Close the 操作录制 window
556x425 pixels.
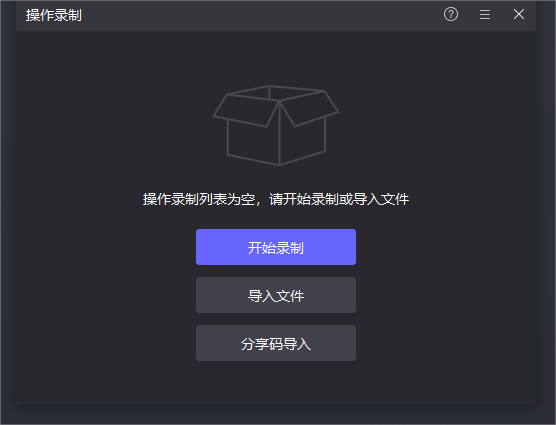(519, 14)
